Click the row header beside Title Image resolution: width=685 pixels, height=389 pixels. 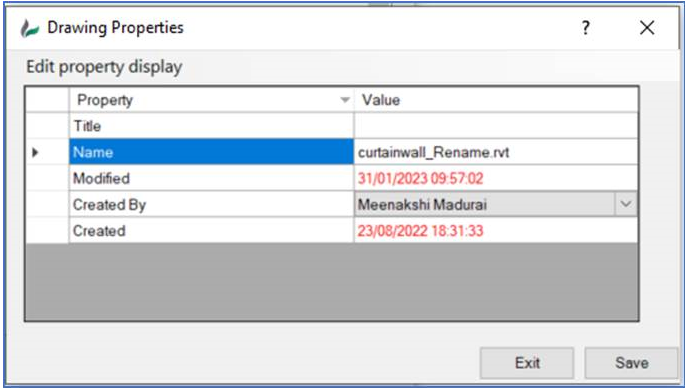point(47,126)
